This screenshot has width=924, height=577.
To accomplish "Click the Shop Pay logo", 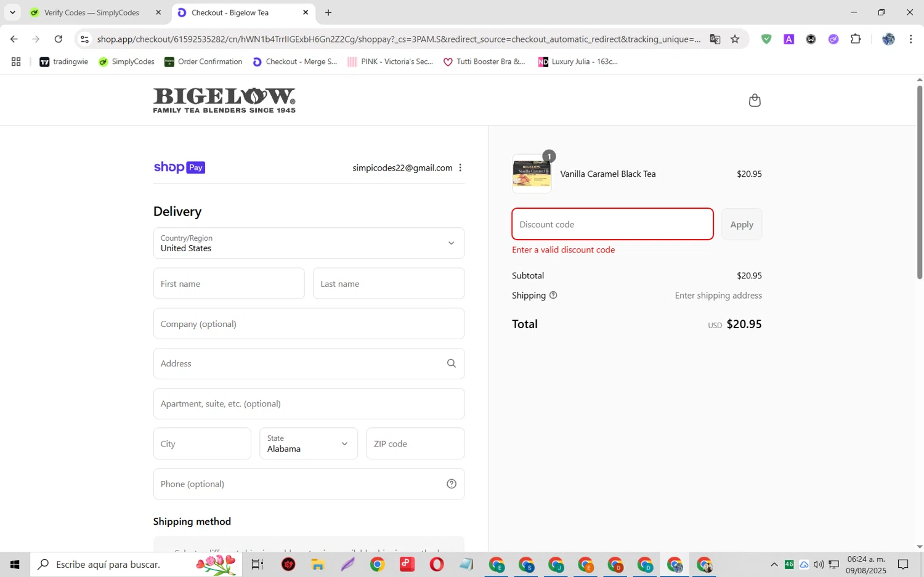I will click(179, 167).
